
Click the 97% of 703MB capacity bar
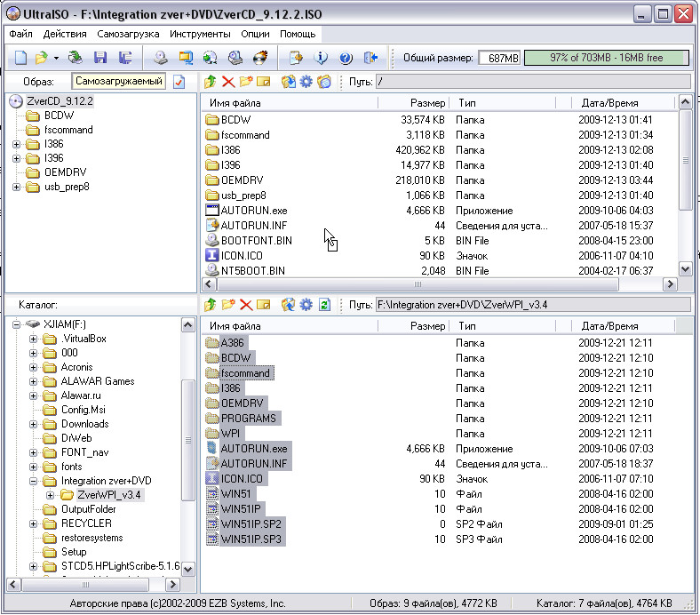click(x=606, y=58)
